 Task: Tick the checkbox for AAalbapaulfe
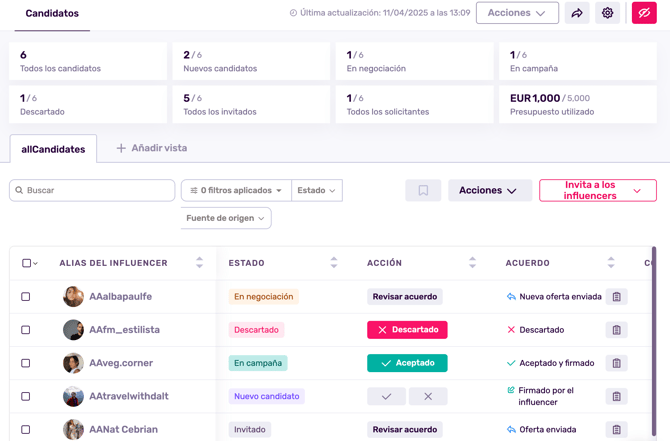(x=26, y=297)
